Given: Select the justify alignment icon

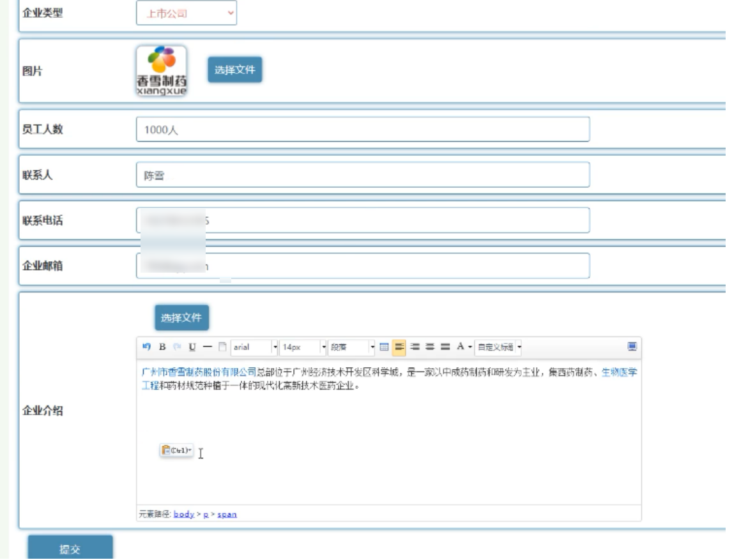Looking at the screenshot, I should coord(445,347).
